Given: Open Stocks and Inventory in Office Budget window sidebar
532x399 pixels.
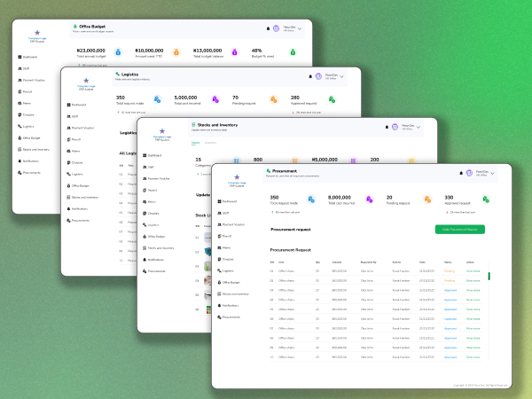Looking at the screenshot, I should pyautogui.click(x=34, y=149).
